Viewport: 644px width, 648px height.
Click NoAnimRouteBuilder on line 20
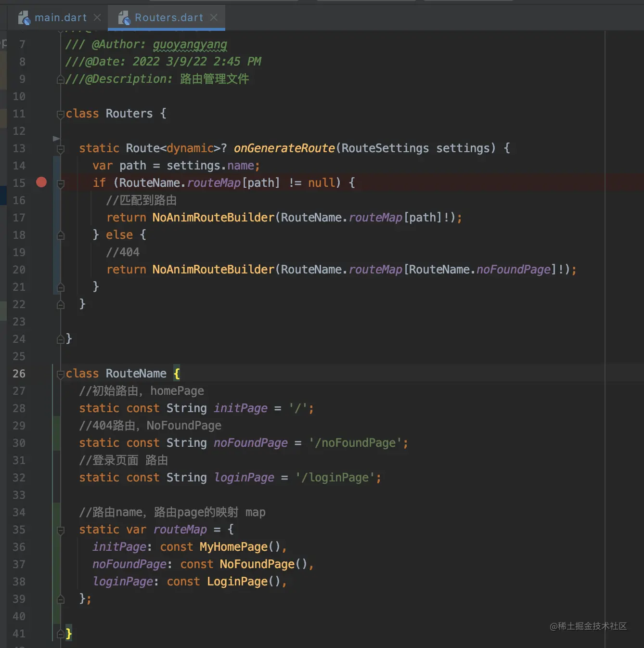click(213, 270)
